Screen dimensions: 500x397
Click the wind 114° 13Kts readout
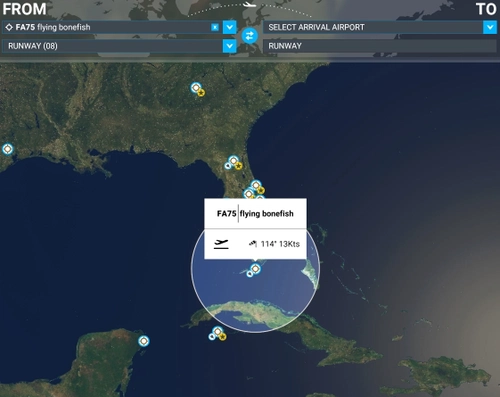click(x=274, y=244)
